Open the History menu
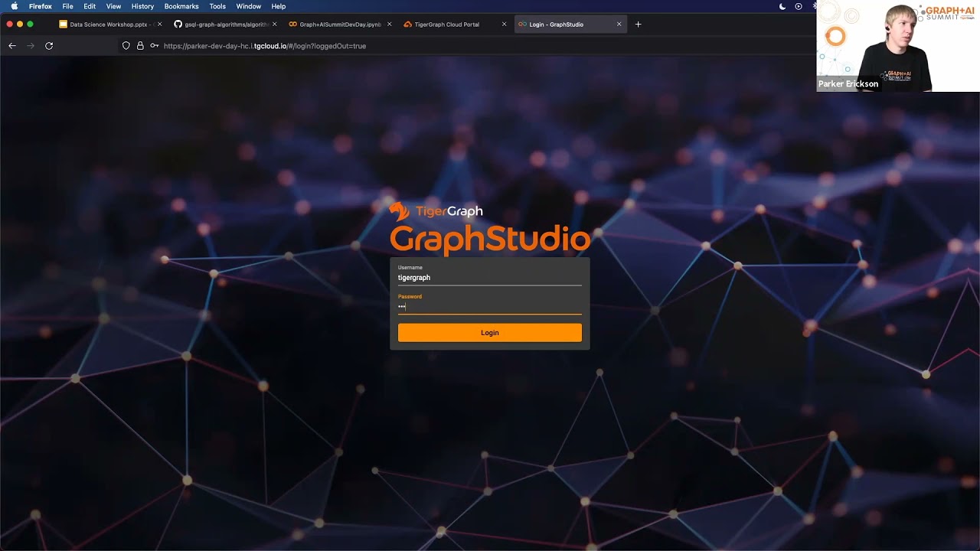980x551 pixels. pos(142,6)
